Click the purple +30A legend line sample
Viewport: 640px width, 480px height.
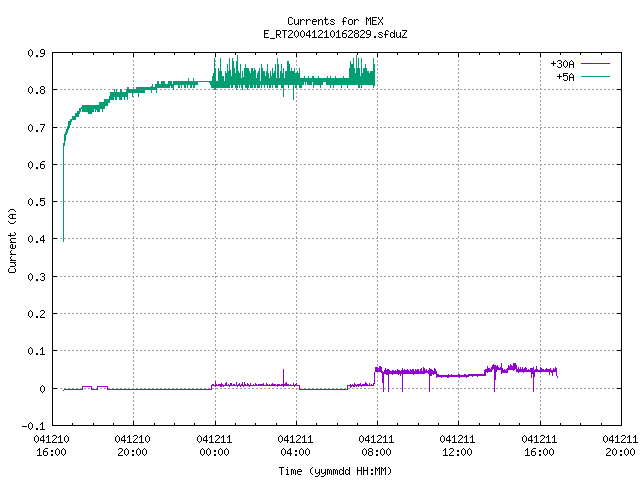coord(596,64)
